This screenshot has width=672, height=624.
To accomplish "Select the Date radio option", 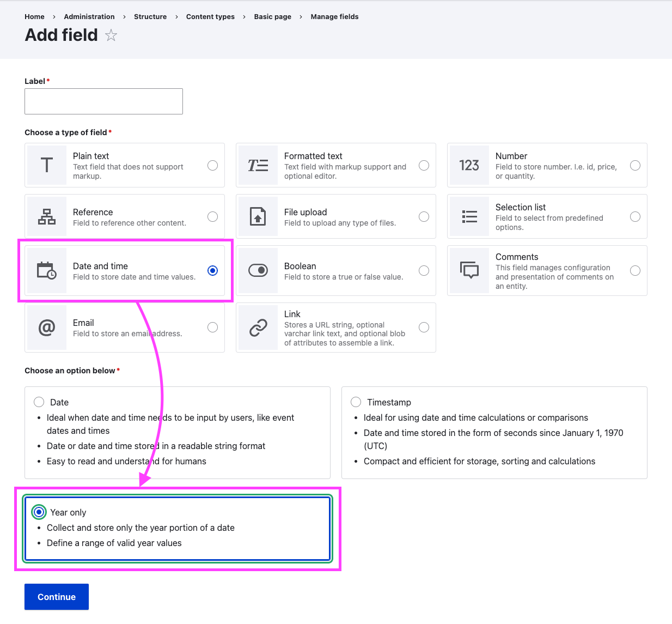I will coord(39,402).
